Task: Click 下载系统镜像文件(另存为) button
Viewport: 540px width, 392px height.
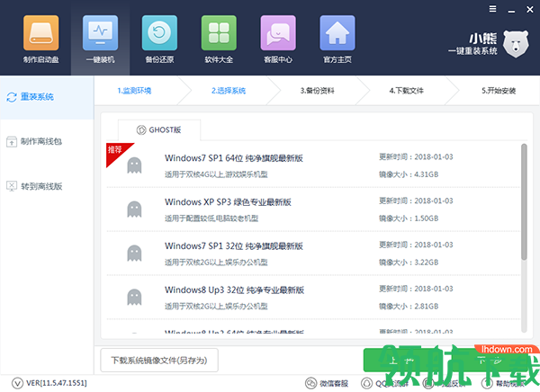Action: [159, 361]
